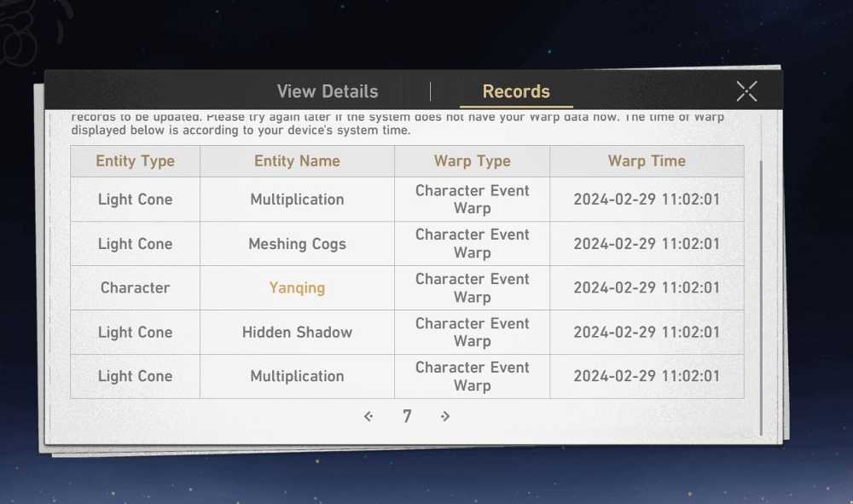Click the warp time in the Yanqing row
Viewport: 853px width, 504px height.
click(647, 288)
